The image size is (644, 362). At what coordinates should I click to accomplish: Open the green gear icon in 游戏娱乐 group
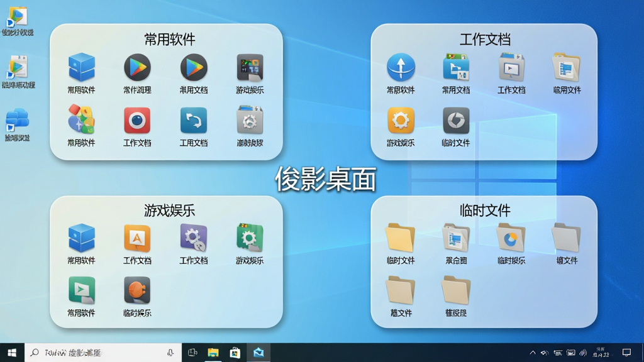tap(250, 238)
